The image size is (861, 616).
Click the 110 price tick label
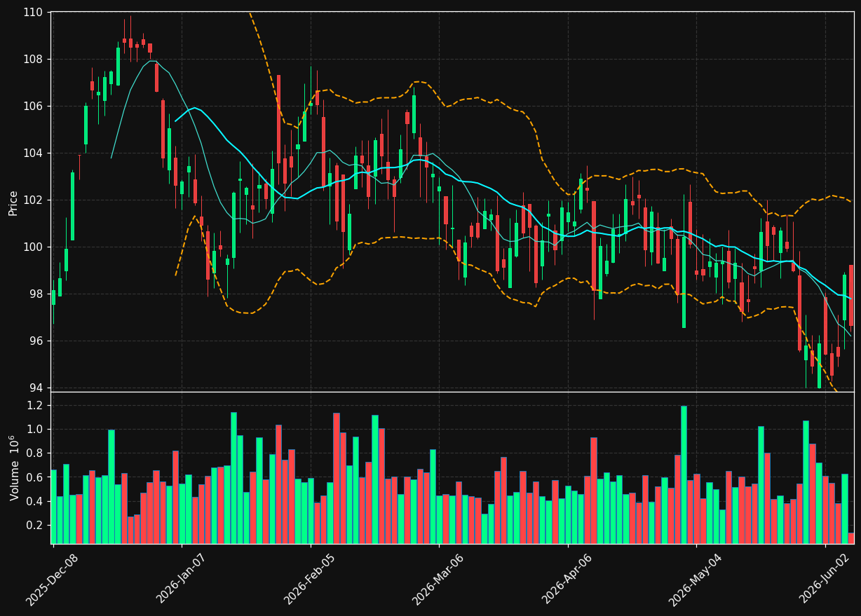tap(32, 13)
